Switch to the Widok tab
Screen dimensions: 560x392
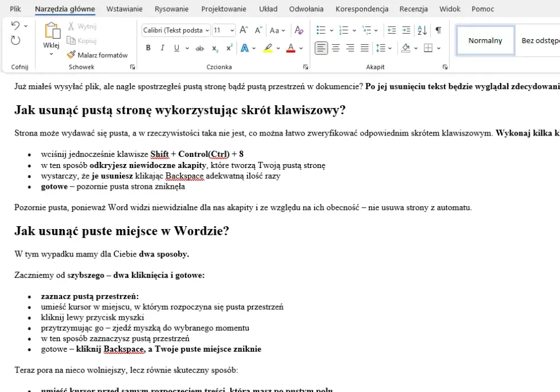(450, 9)
